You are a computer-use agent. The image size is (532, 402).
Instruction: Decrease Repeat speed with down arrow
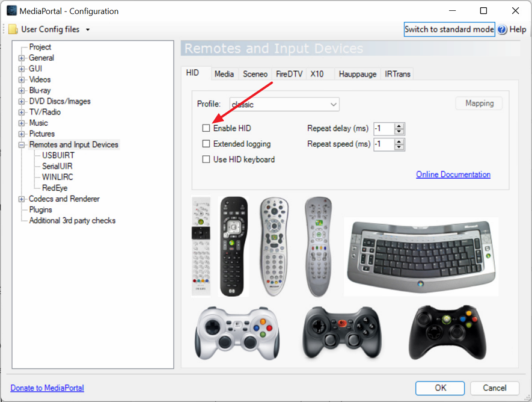point(399,147)
